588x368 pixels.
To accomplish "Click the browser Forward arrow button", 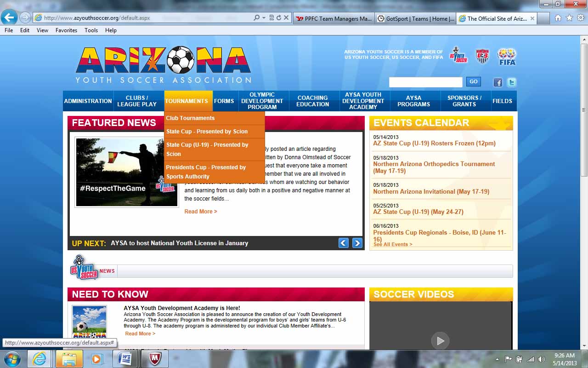I will pyautogui.click(x=25, y=18).
